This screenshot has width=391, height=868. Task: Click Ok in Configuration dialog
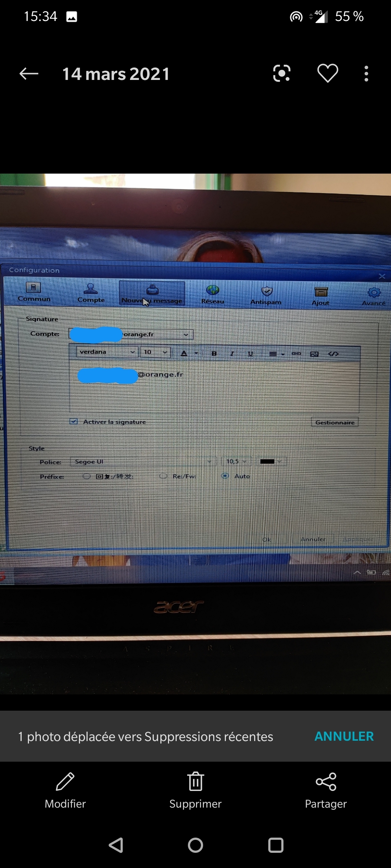(x=267, y=540)
